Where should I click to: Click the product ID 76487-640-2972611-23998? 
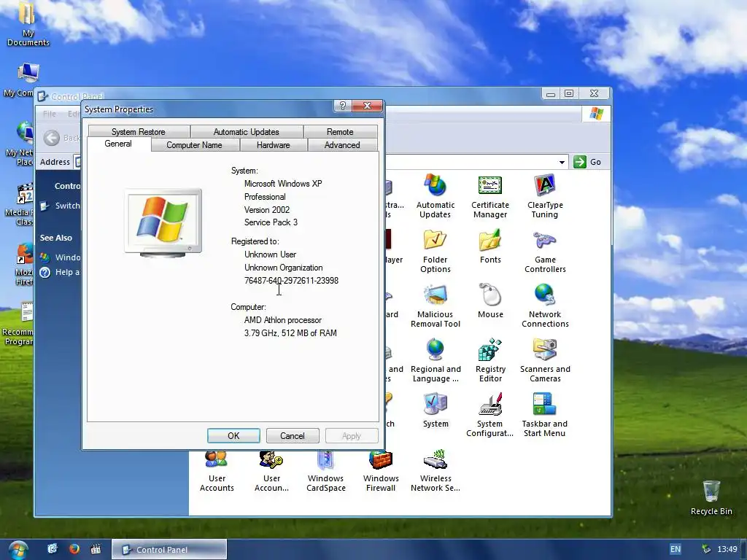[291, 281]
